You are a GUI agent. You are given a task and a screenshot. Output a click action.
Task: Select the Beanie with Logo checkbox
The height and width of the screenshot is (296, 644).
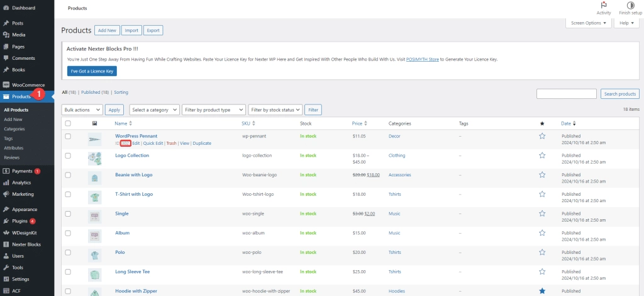tap(68, 175)
